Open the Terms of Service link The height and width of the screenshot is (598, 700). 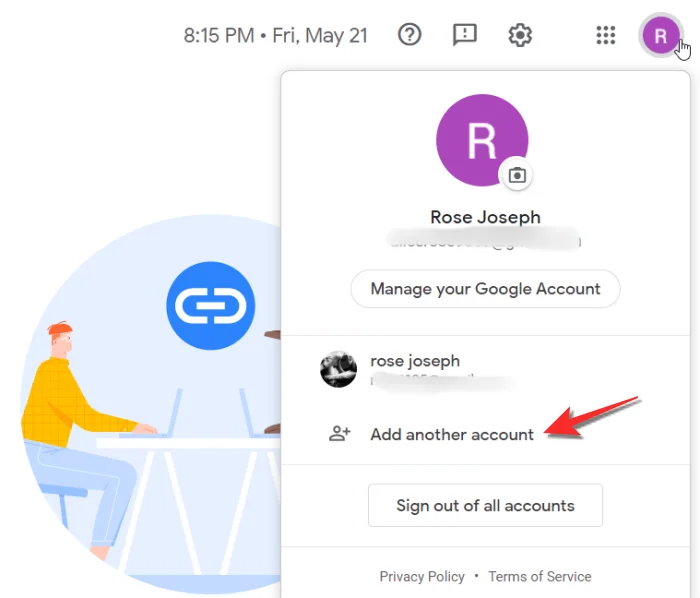[x=540, y=577]
